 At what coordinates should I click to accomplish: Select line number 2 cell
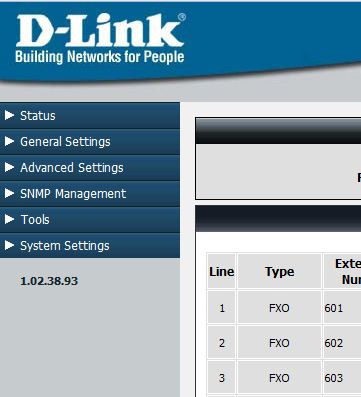[222, 343]
